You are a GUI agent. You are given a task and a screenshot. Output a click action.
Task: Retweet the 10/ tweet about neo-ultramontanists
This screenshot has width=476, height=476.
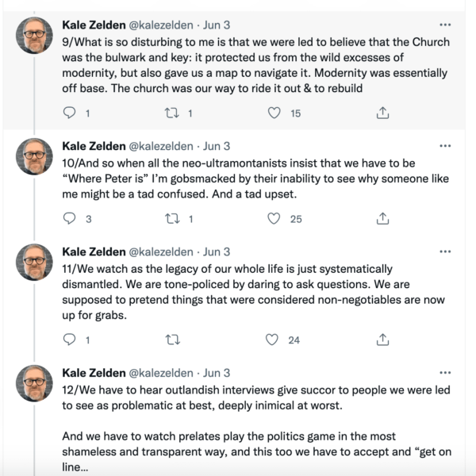(172, 219)
